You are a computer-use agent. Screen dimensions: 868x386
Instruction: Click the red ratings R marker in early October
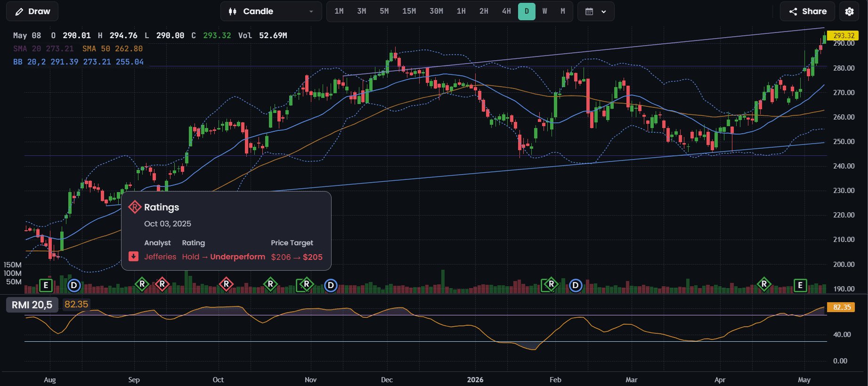coord(226,284)
